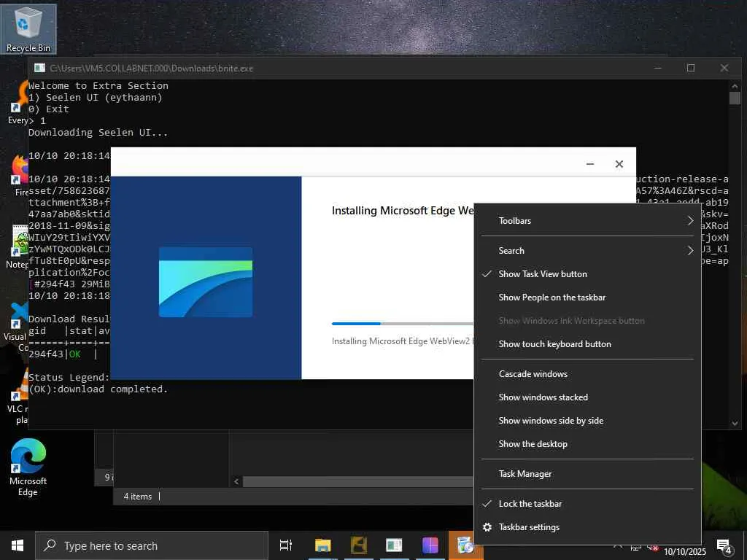Click the console vertical scrollbar up arrow
This screenshot has width=747, height=560.
735,86
